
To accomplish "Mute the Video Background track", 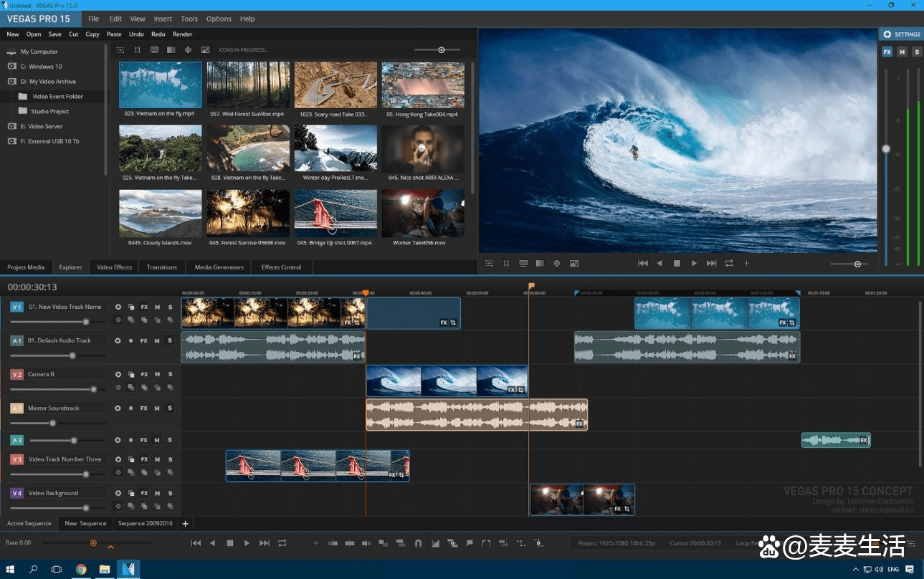I will pyautogui.click(x=157, y=493).
